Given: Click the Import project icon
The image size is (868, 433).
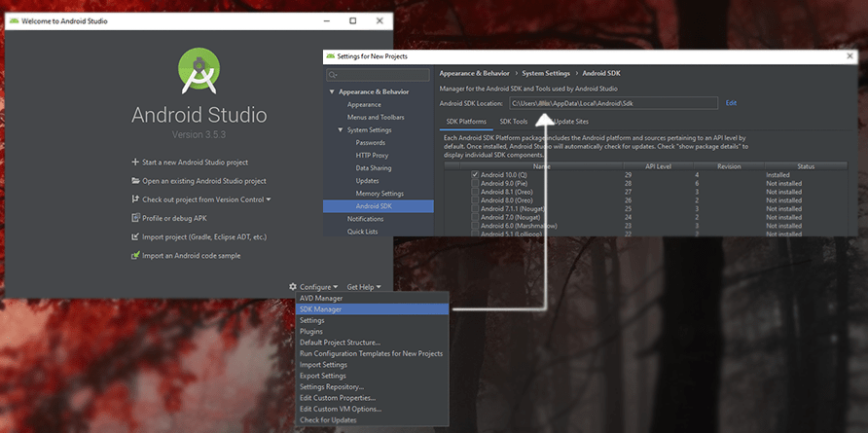Looking at the screenshot, I should [135, 237].
